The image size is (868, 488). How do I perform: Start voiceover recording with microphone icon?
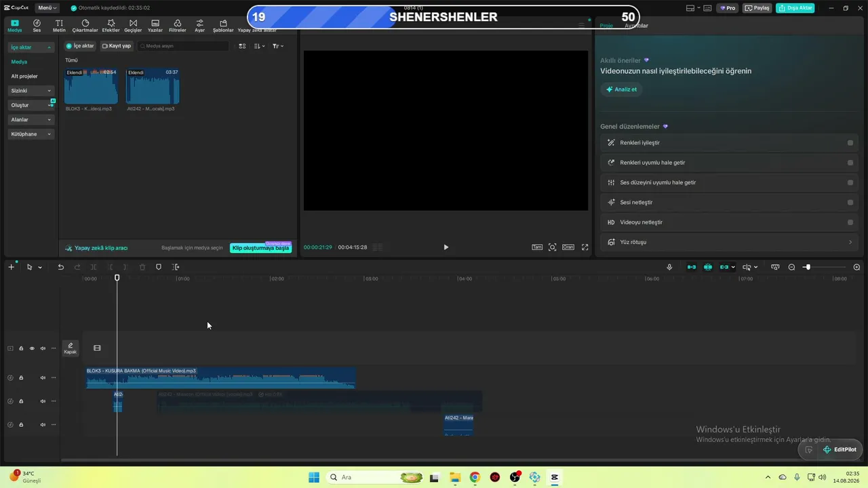[x=669, y=267]
